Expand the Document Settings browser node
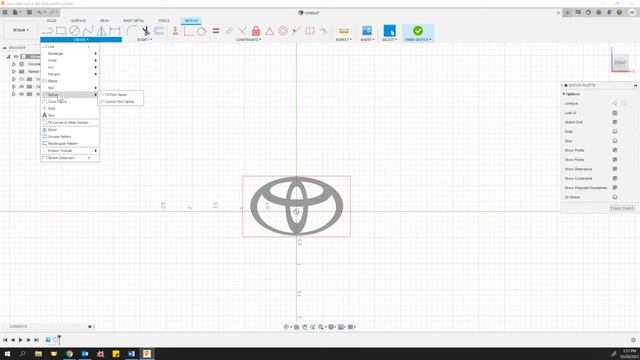The width and height of the screenshot is (640, 360). click(x=13, y=64)
